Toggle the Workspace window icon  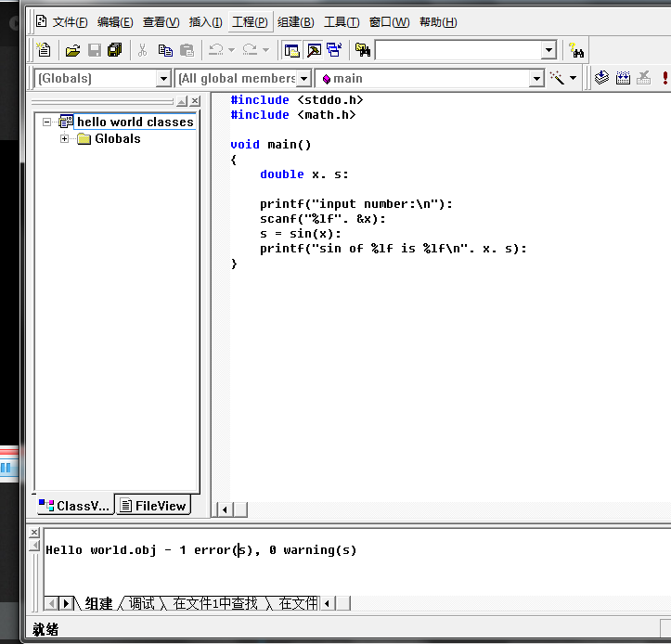pos(291,50)
